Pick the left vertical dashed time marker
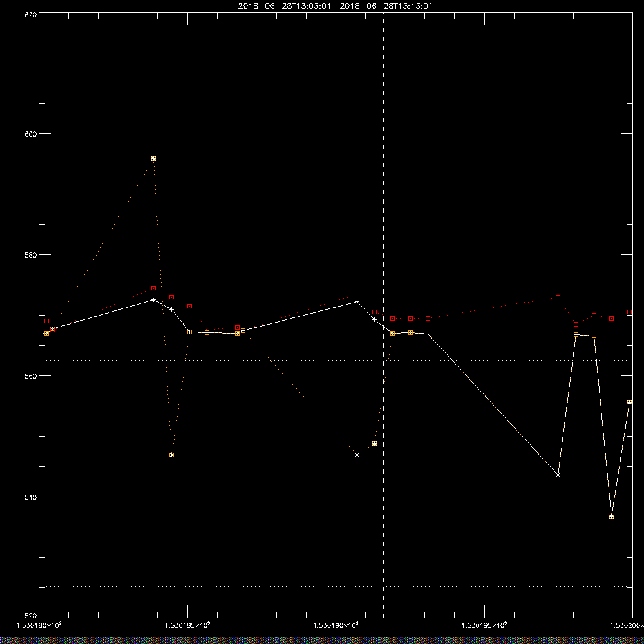 click(x=348, y=315)
